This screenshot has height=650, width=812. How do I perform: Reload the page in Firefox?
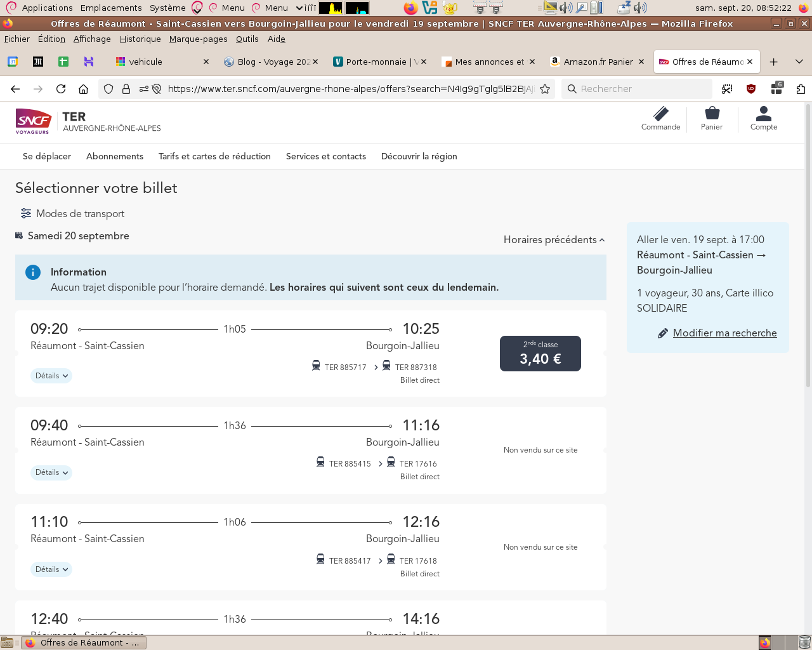point(61,89)
